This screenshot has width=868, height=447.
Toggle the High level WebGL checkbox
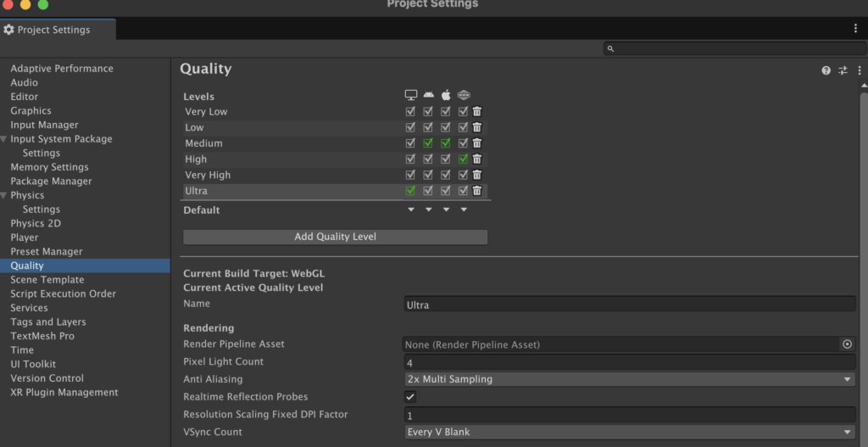pyautogui.click(x=463, y=159)
